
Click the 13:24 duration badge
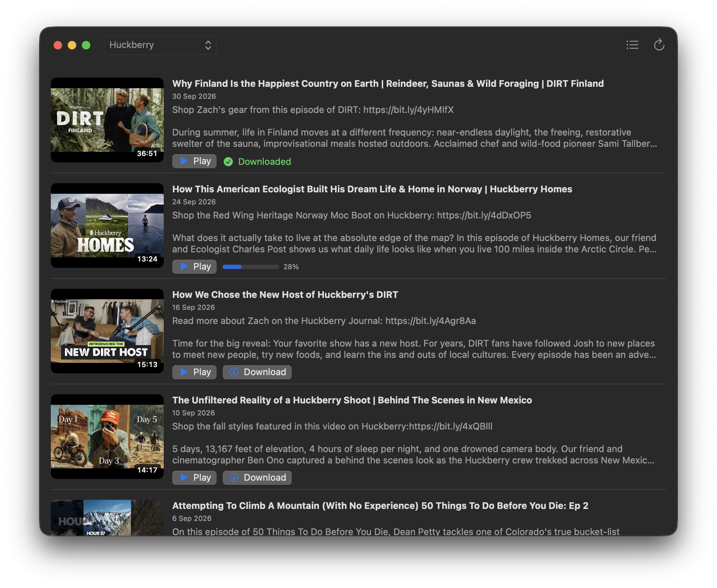coord(147,259)
